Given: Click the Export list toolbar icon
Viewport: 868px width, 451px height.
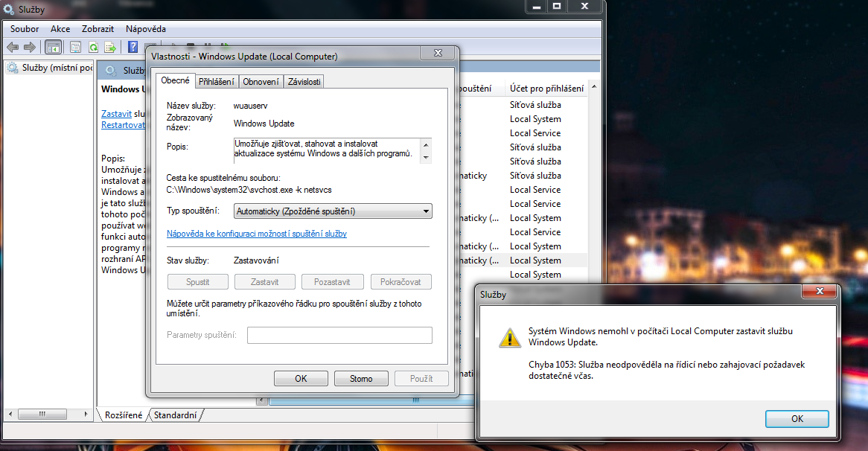Looking at the screenshot, I should [110, 47].
